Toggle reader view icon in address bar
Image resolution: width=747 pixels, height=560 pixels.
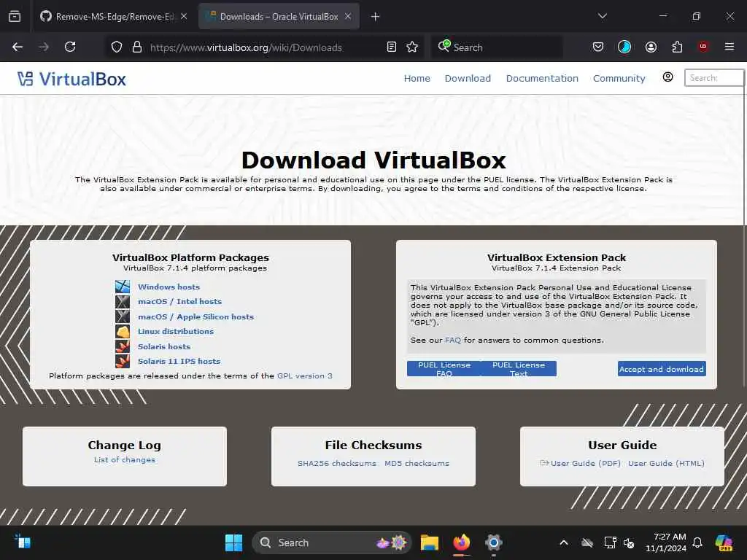click(x=392, y=47)
